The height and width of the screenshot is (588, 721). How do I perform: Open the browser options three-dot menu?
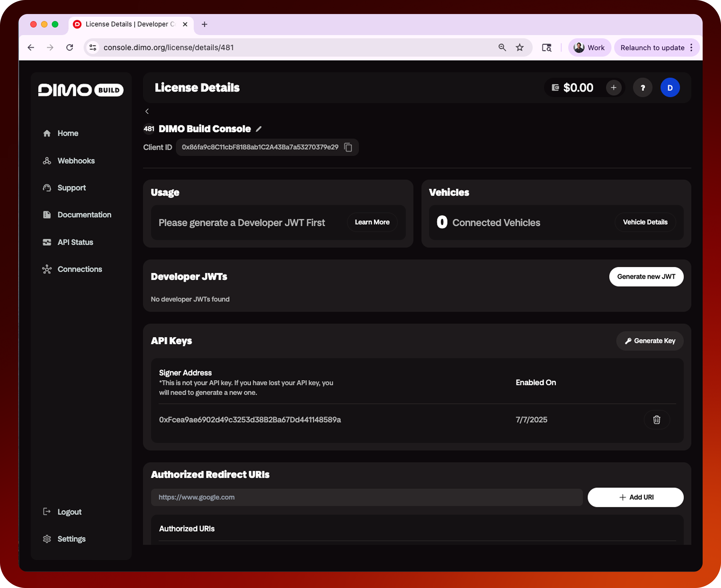(692, 47)
